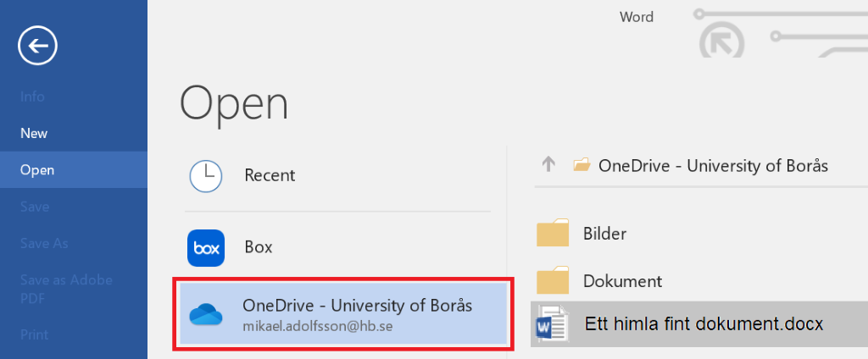Click Print in the sidebar
The height and width of the screenshot is (359, 868).
[34, 334]
